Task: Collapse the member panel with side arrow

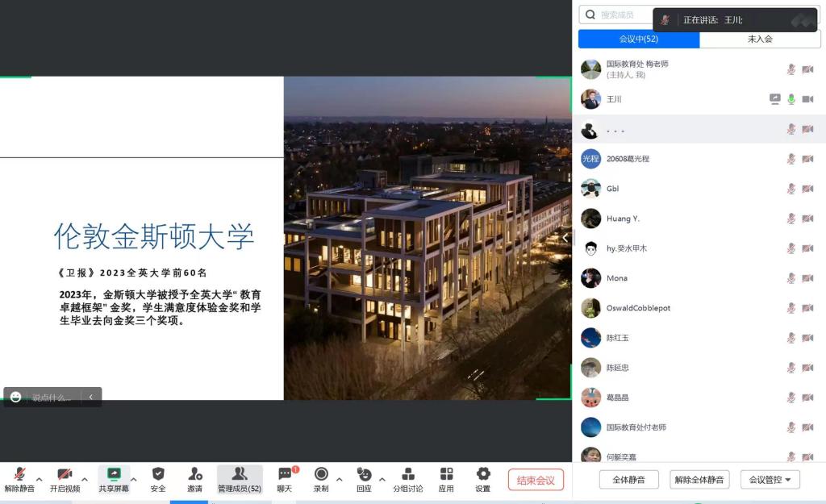Action: [x=565, y=238]
